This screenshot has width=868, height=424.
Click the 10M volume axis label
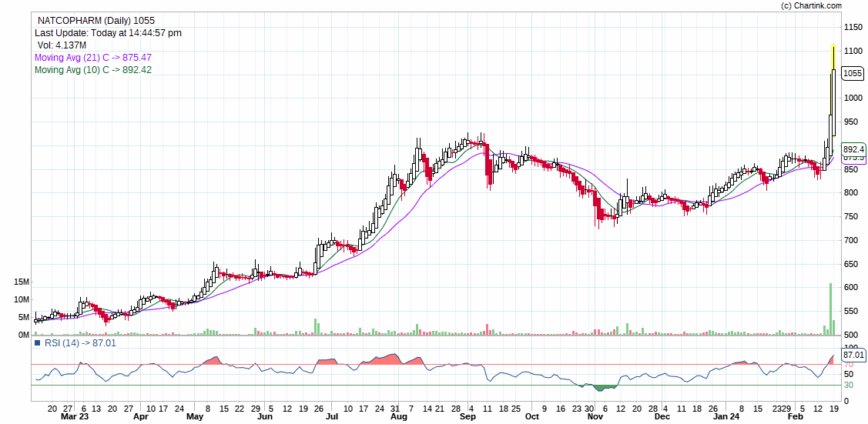(x=22, y=299)
